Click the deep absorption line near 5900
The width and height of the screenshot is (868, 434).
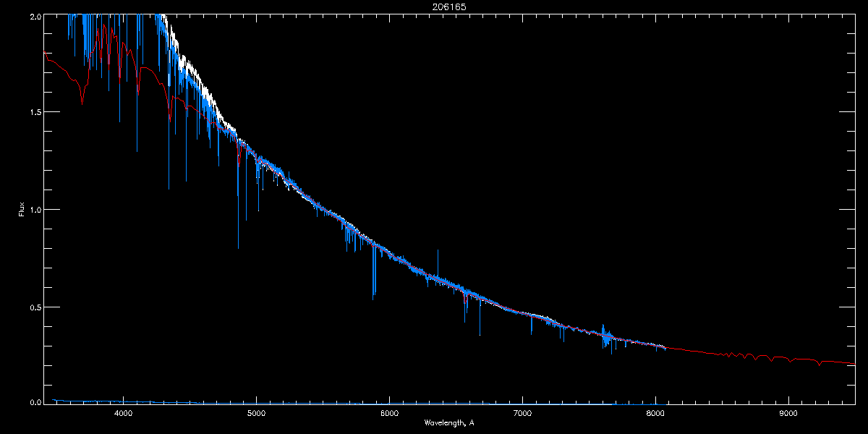[374, 271]
